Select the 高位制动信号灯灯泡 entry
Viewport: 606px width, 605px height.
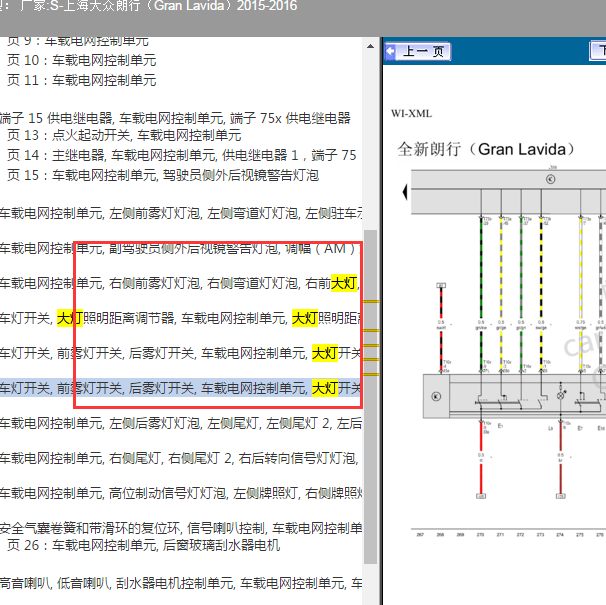(181, 493)
